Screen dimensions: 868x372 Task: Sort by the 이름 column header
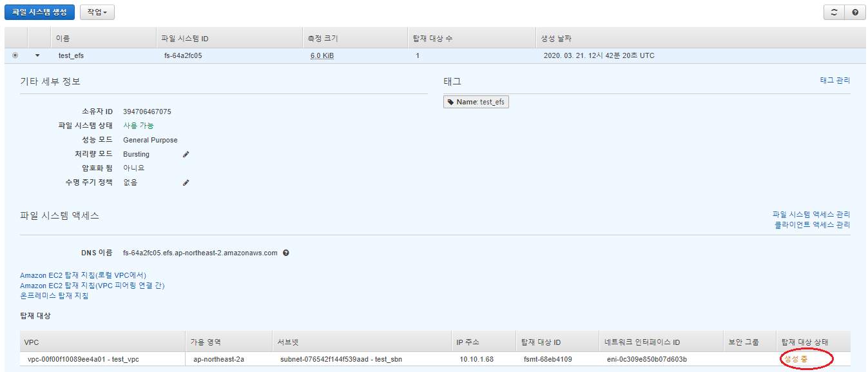(103, 38)
